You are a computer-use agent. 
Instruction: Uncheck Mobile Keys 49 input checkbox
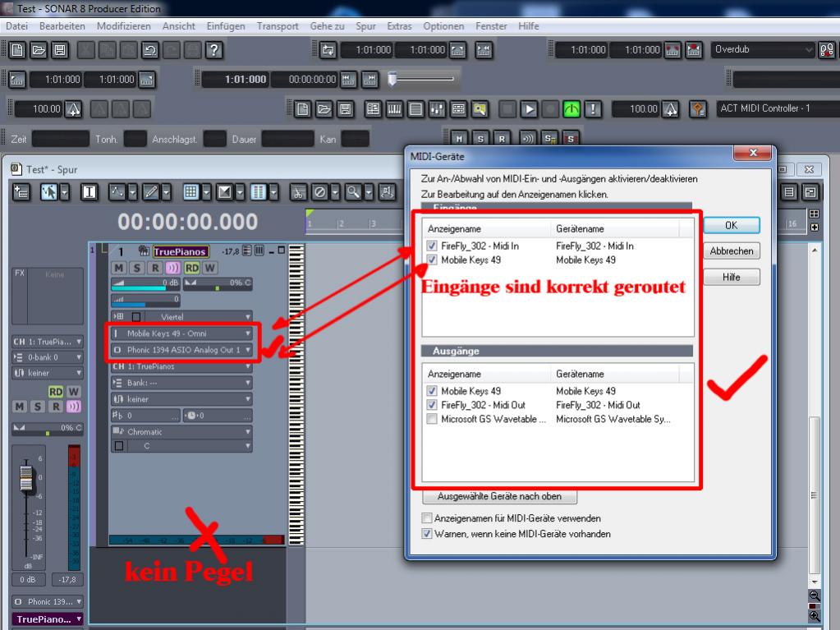tap(432, 260)
